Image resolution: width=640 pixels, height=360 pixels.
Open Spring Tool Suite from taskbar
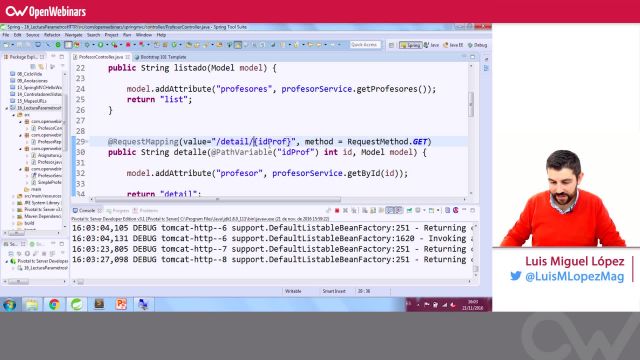coord(77,304)
